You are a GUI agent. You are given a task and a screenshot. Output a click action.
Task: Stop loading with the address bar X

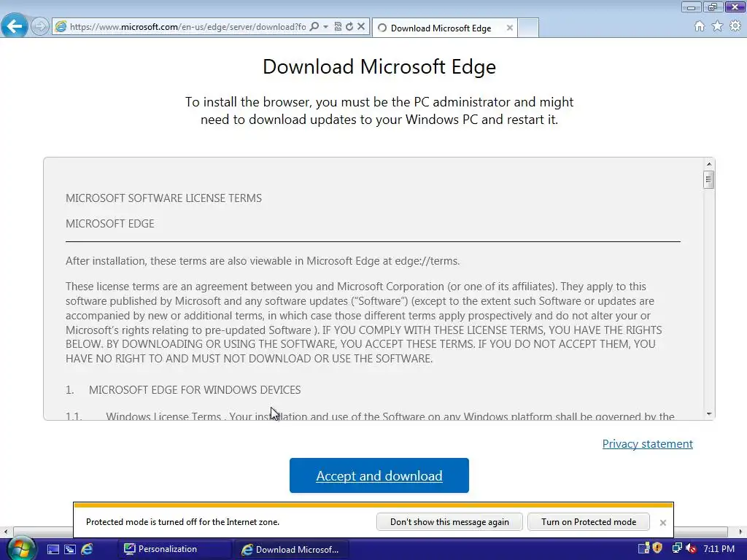pyautogui.click(x=361, y=27)
